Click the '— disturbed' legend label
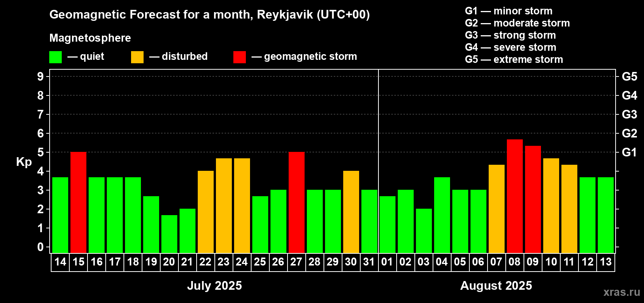The image size is (644, 303). pos(178,56)
